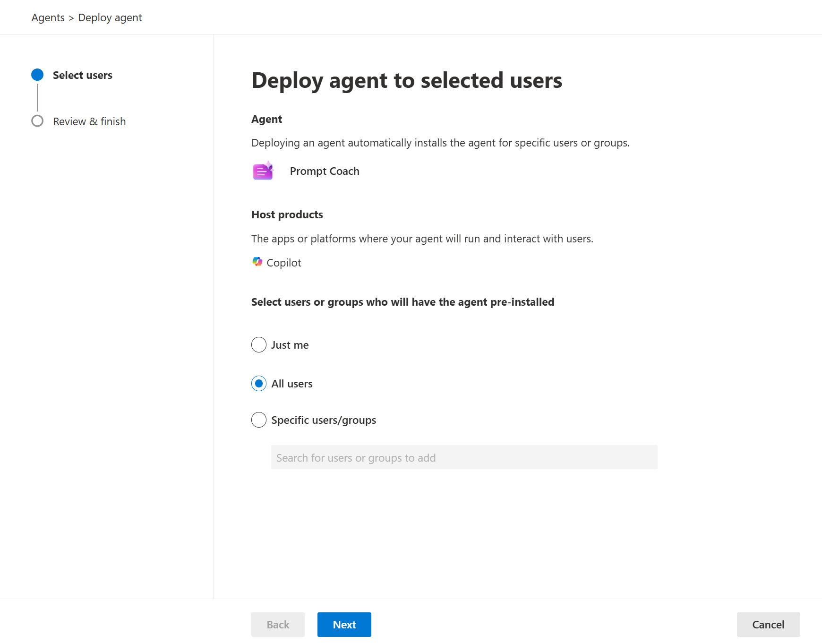Click the disabled Back button
The height and width of the screenshot is (644, 822).
[277, 624]
